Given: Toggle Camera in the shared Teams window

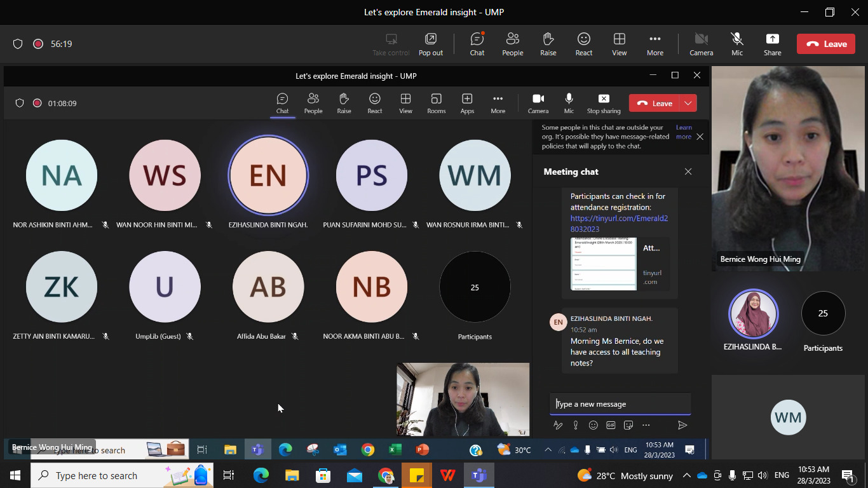Looking at the screenshot, I should (x=538, y=103).
